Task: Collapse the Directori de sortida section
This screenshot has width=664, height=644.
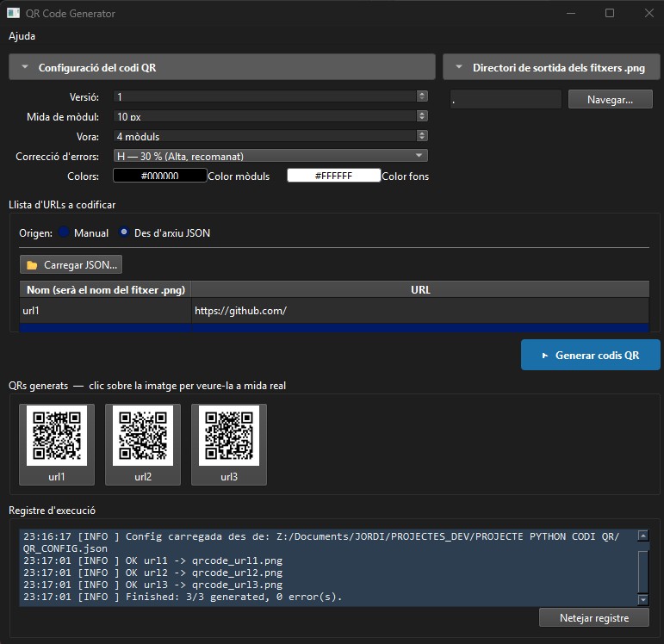Action: (551, 67)
